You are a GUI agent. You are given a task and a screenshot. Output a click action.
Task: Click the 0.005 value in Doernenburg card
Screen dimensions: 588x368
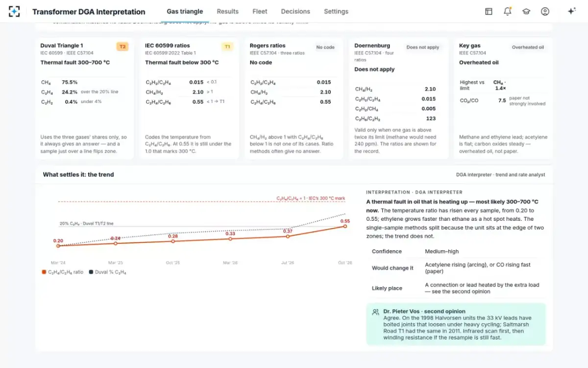point(428,108)
